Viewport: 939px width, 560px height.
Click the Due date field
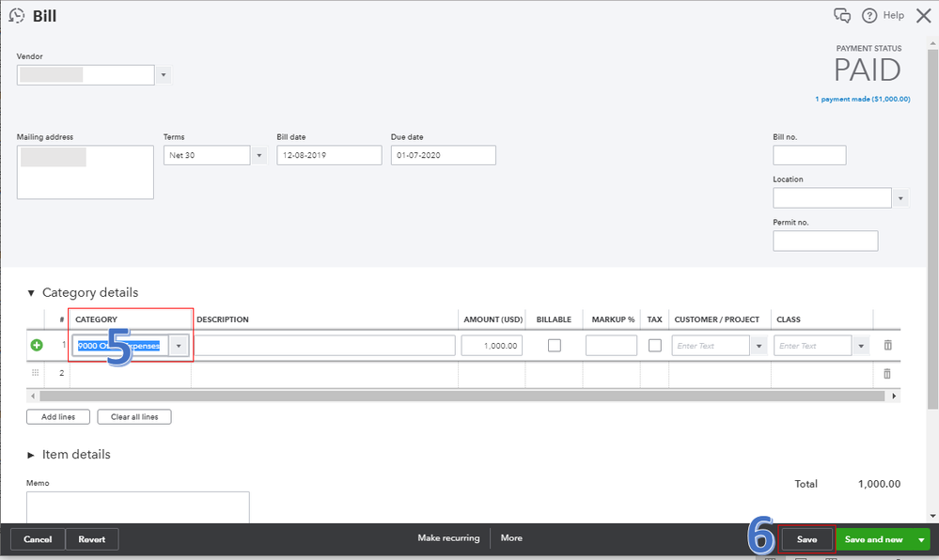point(443,155)
